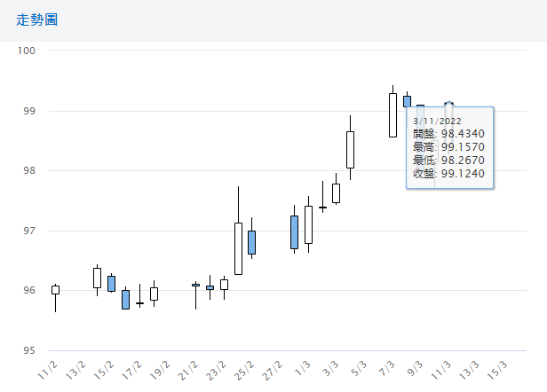The width and height of the screenshot is (547, 392).
Task: Click the blue candlestick on 8/3
Action: (407, 101)
